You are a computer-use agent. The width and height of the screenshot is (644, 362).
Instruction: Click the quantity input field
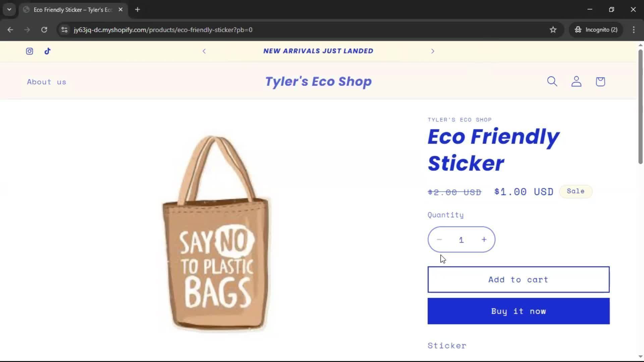(461, 240)
